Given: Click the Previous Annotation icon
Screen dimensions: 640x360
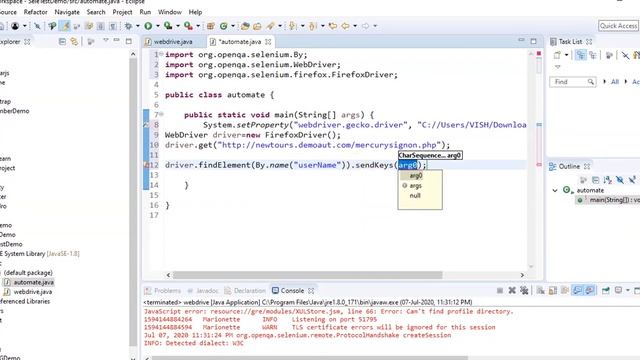Looking at the screenshot, I should tap(312, 26).
